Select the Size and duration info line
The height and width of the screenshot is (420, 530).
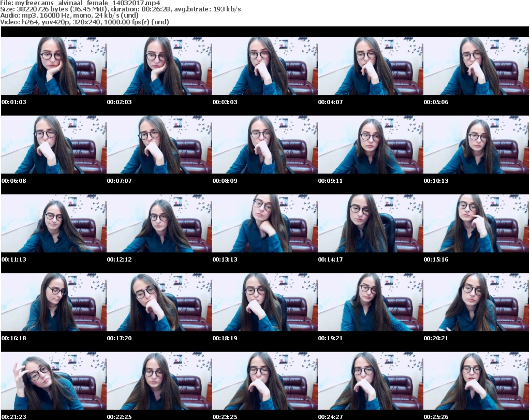click(x=120, y=9)
